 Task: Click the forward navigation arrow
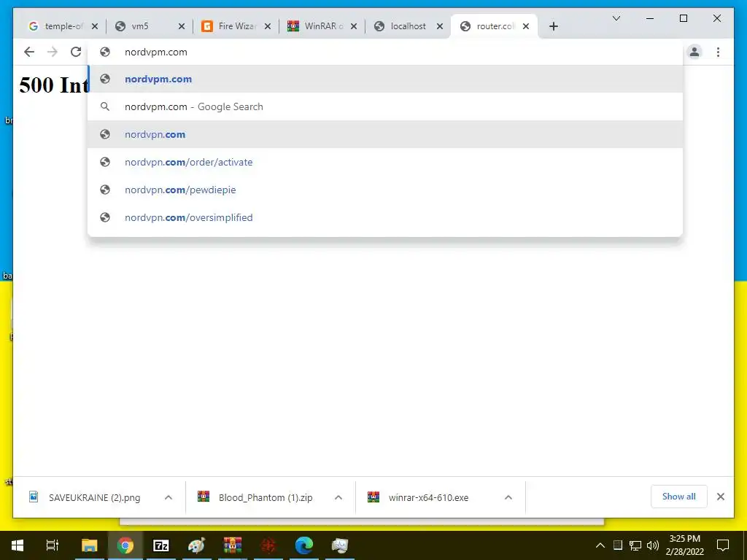[53, 52]
